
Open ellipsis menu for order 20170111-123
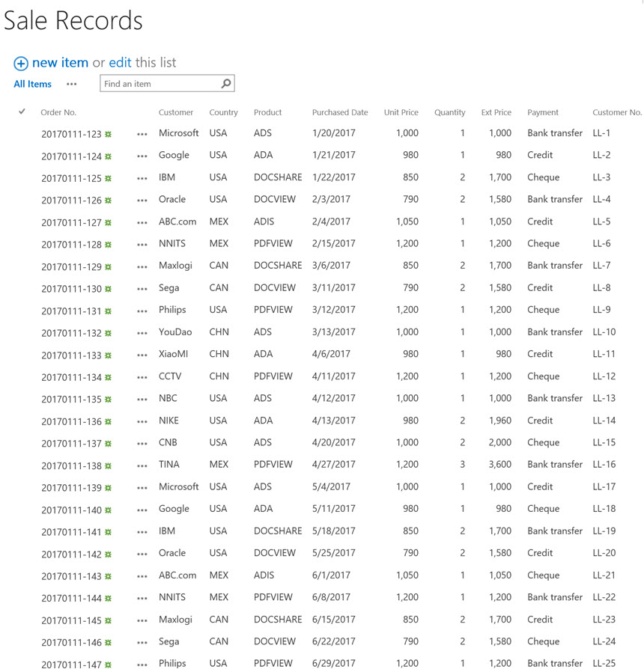pyautogui.click(x=142, y=134)
